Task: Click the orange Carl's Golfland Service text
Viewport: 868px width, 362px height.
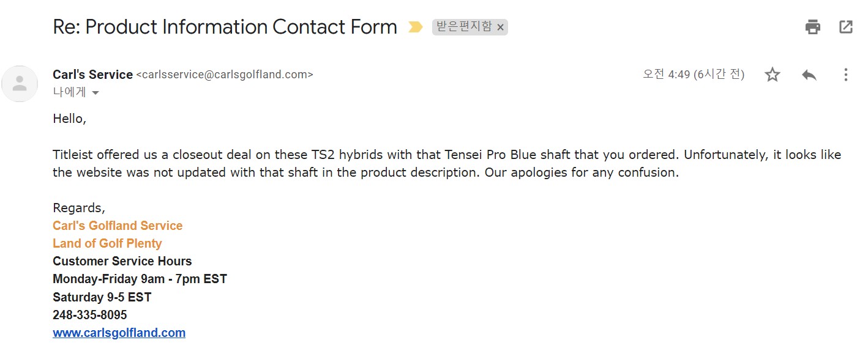Action: point(118,226)
